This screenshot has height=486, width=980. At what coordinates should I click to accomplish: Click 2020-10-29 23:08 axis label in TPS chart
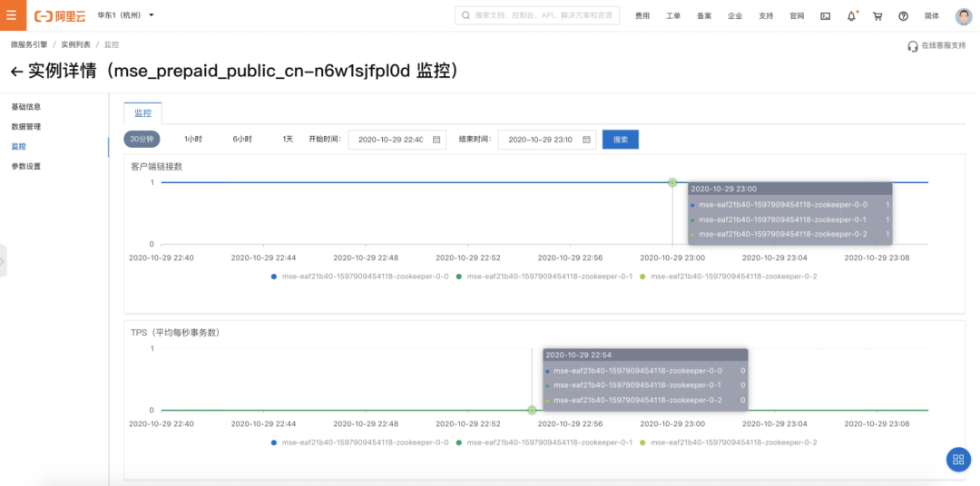(877, 423)
